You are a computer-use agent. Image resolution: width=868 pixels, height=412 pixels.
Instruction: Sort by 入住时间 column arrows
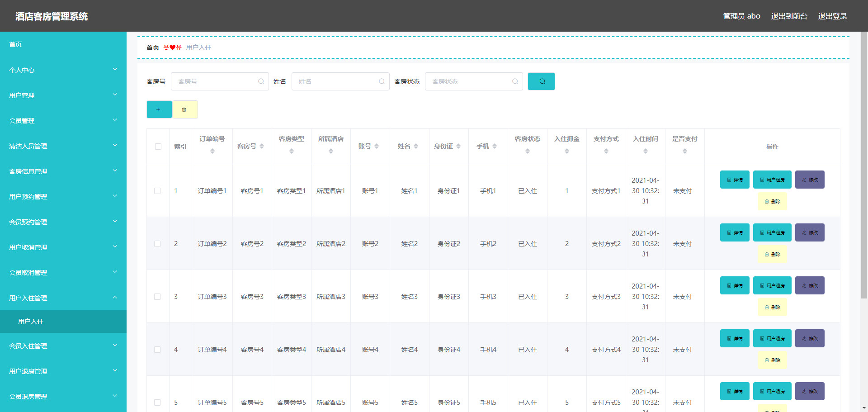[x=646, y=151]
